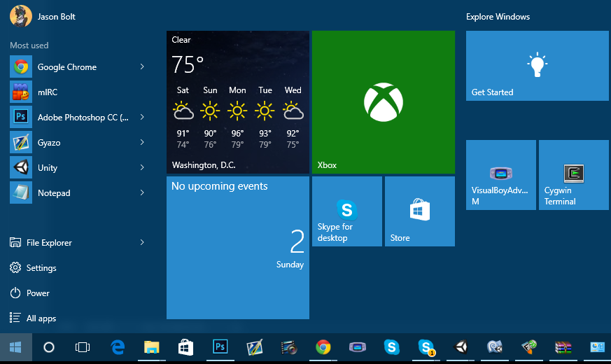Switch to Photoshop via its taskbar icon
Screen dimensions: 611x364
220,347
